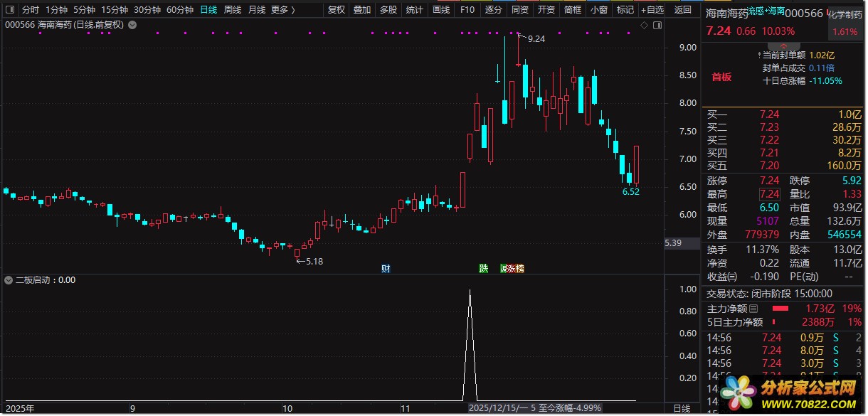Click the 买一 bid row
868x416 pixels.
(783, 114)
